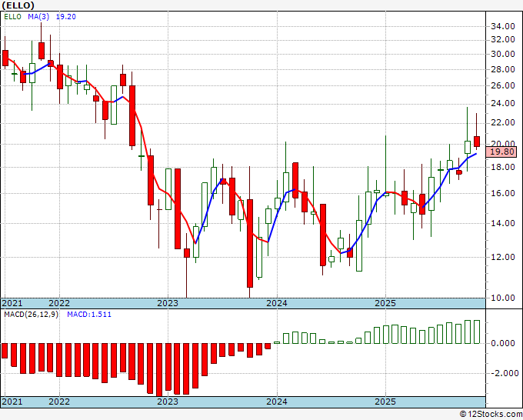Click the 2022 label on MACD timeline
Screen dimensions: 523x420
coord(59,402)
